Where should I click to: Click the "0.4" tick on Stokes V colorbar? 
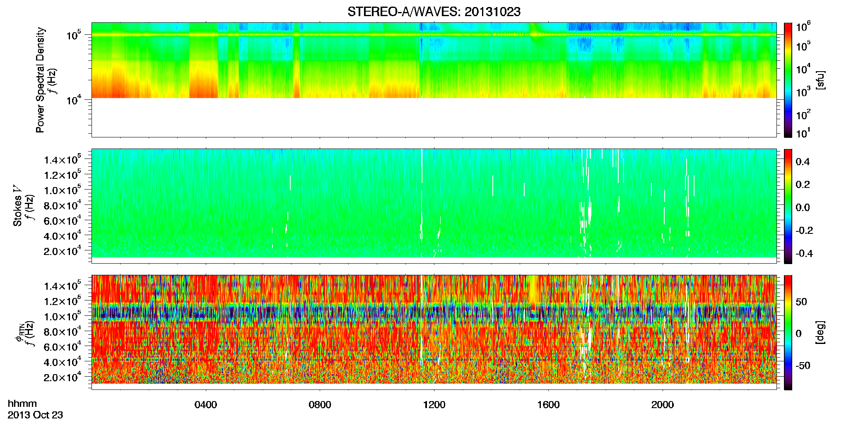coord(803,162)
